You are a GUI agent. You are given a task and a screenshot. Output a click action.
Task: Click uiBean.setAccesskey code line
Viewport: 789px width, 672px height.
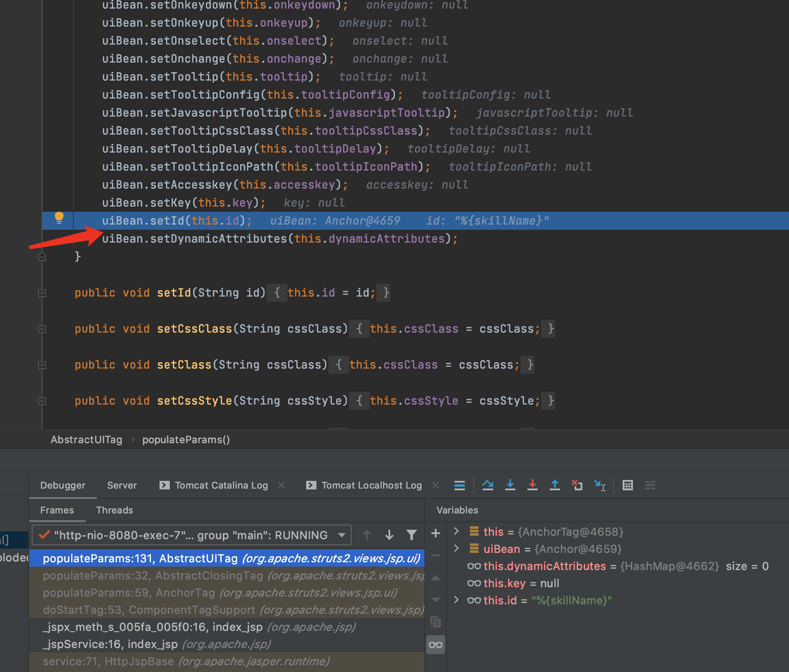pos(225,185)
